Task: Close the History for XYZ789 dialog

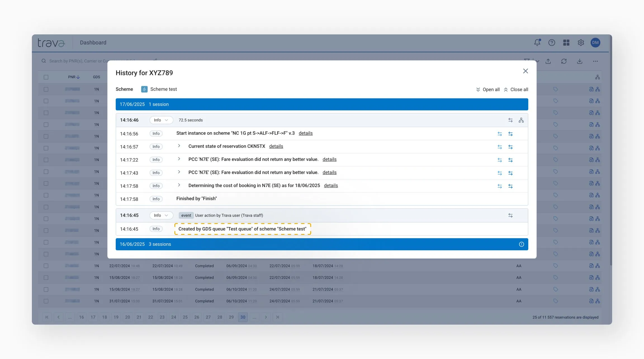Action: (525, 71)
